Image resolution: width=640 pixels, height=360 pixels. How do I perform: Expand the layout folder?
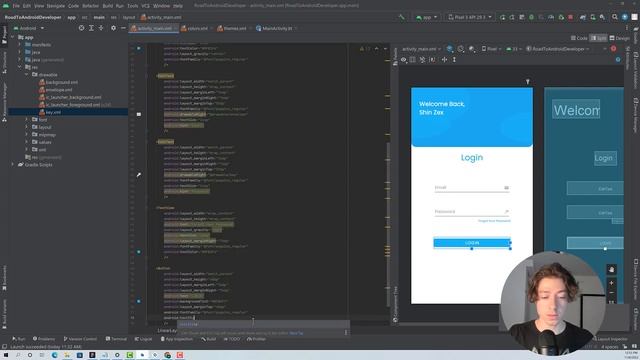[x=27, y=127]
